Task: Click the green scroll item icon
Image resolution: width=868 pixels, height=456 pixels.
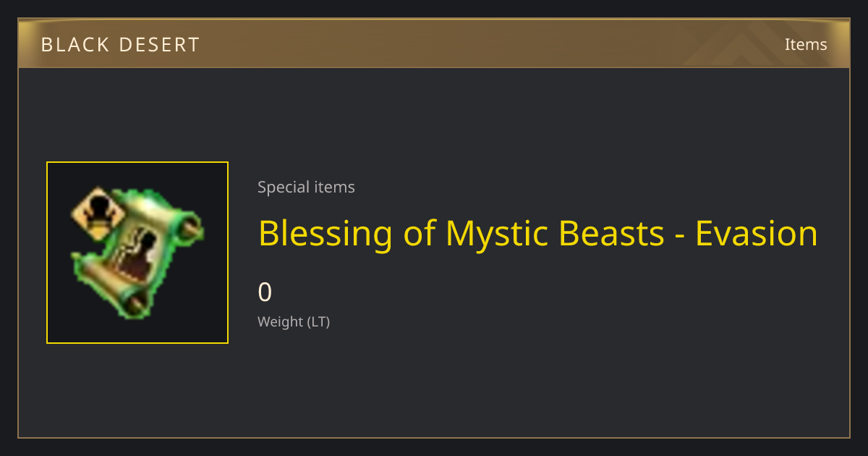Action: (x=137, y=253)
